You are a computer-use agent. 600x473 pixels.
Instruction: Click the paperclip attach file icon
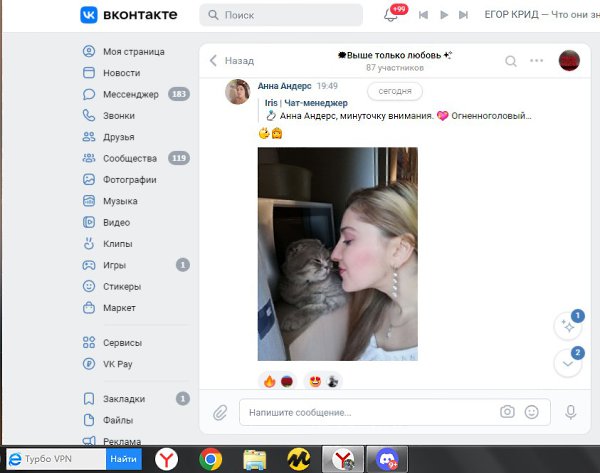click(220, 412)
